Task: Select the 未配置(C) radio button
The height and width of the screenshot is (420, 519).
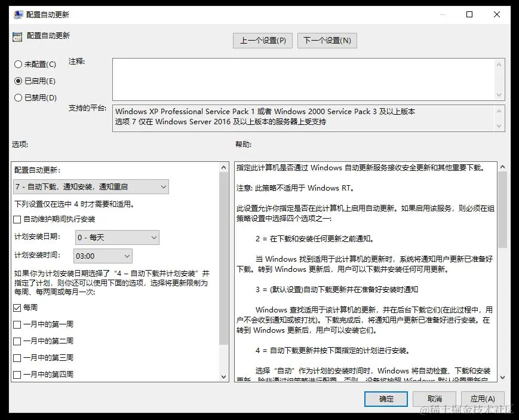Action: coord(18,65)
